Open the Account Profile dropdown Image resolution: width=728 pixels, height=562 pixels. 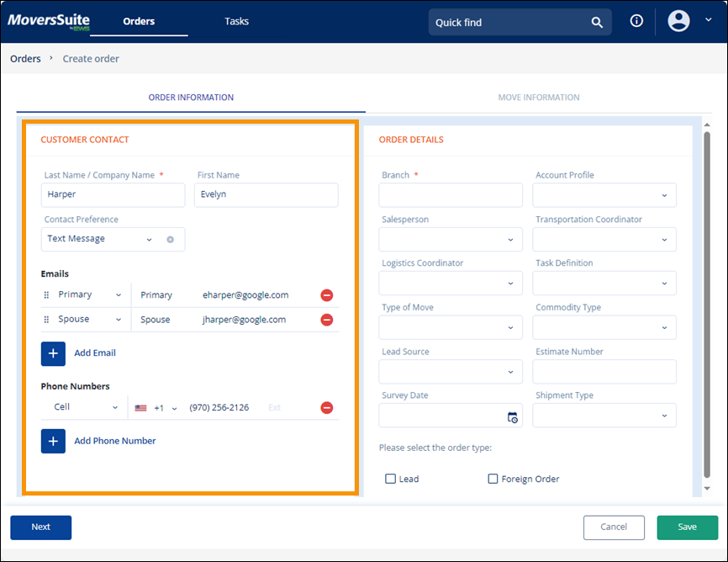point(604,195)
